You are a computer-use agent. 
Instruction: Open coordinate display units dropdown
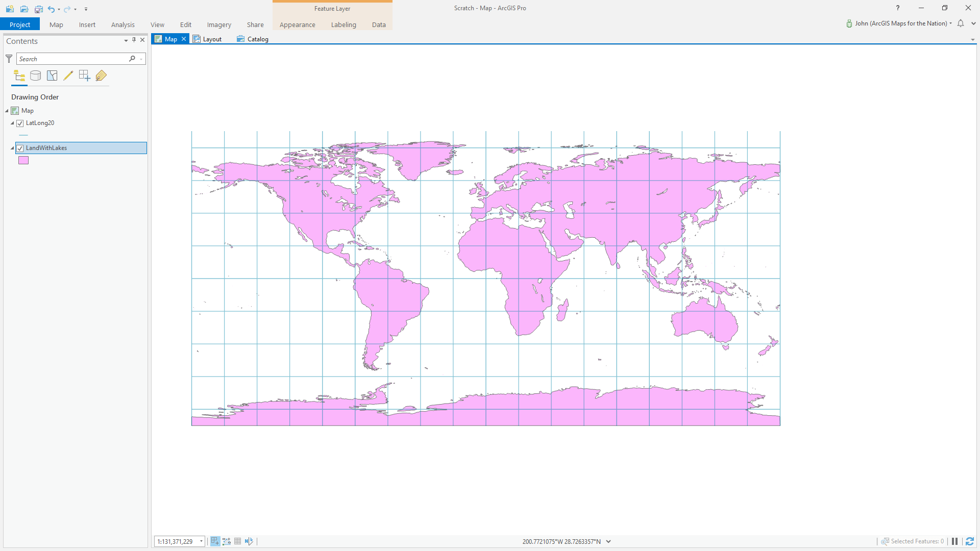coord(608,541)
